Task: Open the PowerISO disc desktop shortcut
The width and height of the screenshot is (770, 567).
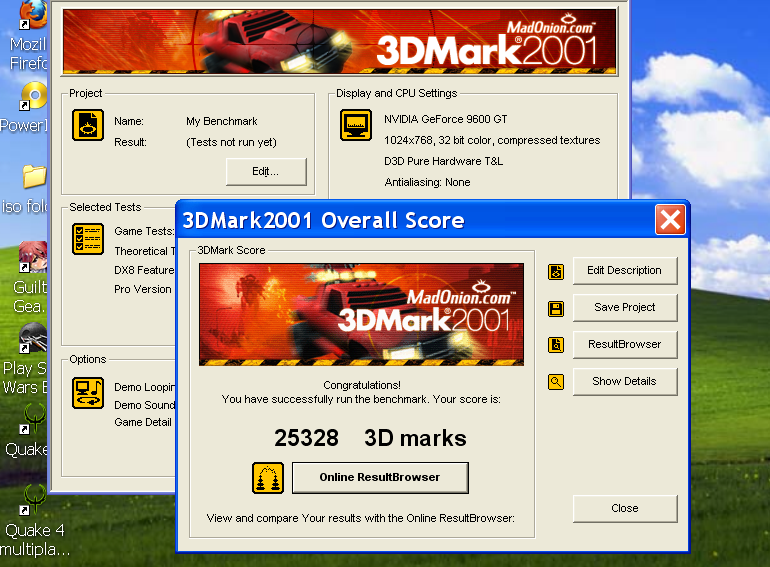Action: coord(26,107)
